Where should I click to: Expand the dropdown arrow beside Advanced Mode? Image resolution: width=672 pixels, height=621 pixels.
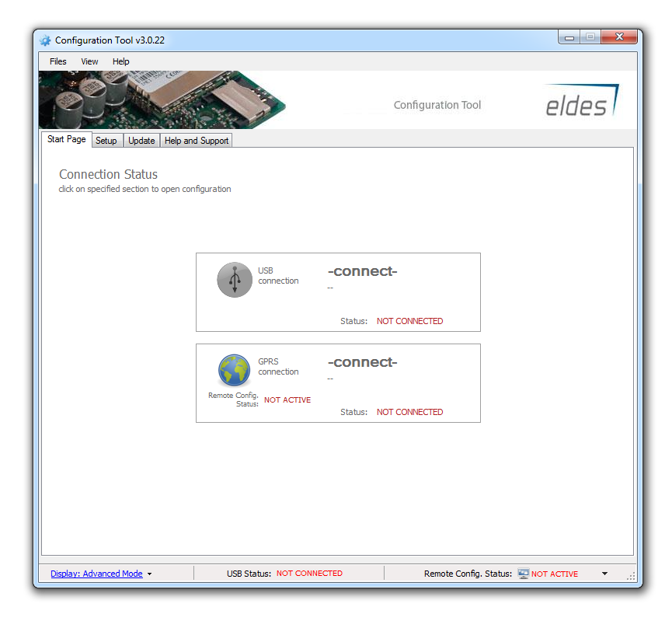[149, 574]
